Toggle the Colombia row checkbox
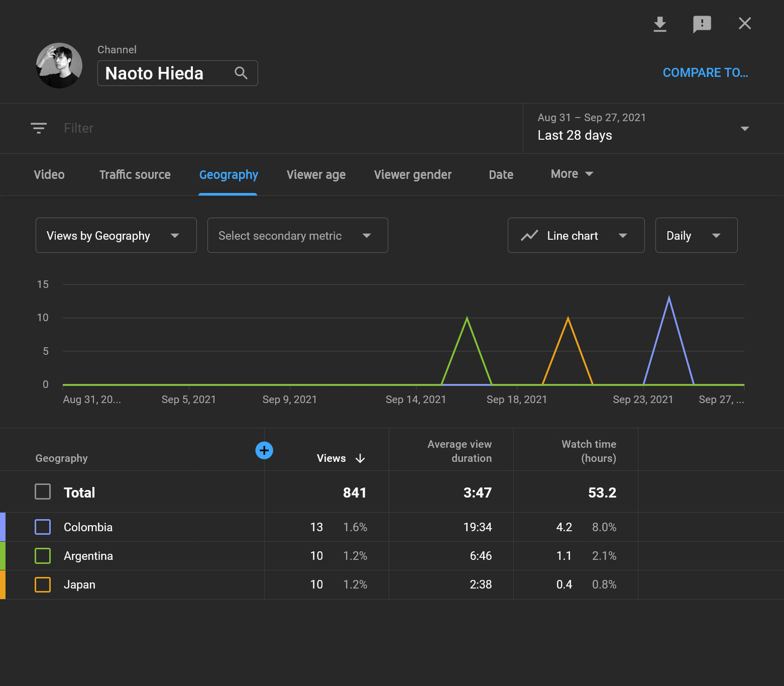Image resolution: width=784 pixels, height=686 pixels. pyautogui.click(x=43, y=527)
